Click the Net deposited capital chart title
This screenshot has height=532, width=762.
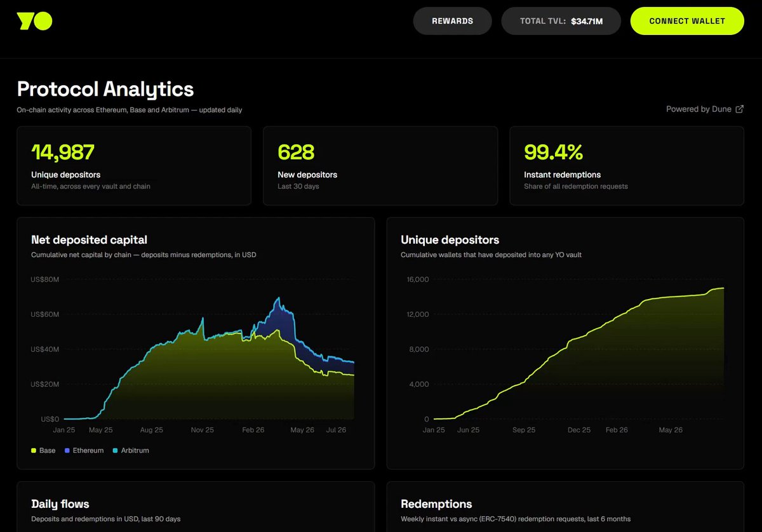pos(89,240)
